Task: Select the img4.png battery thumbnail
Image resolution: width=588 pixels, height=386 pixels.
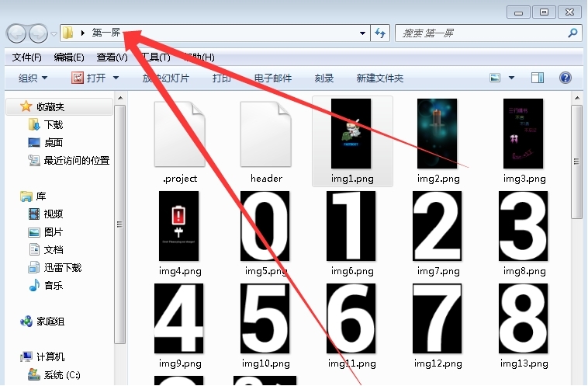Action: [180, 225]
